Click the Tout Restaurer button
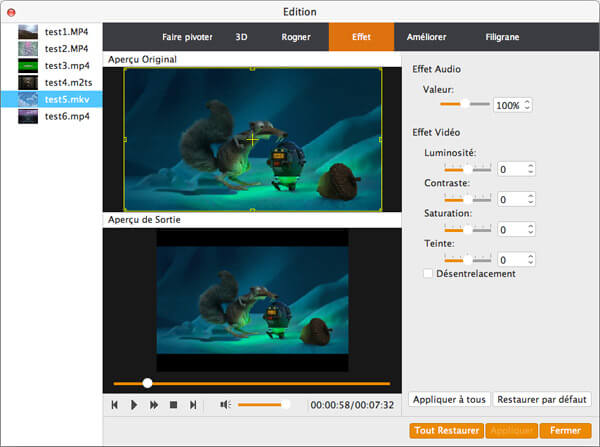600x447 pixels. 446,431
